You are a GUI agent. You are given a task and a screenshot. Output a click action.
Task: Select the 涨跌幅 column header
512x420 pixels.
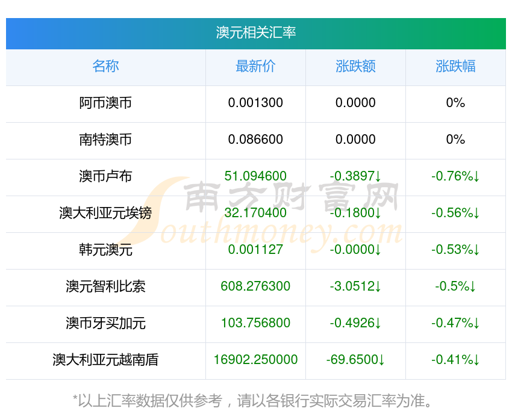click(455, 66)
